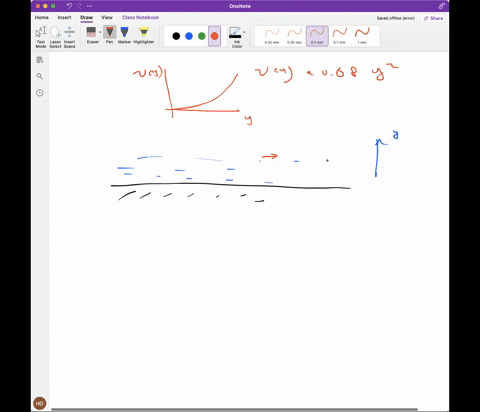Viewport: 480px width, 412px height.
Task: Activate the Lasso Select tool
Action: click(x=55, y=37)
